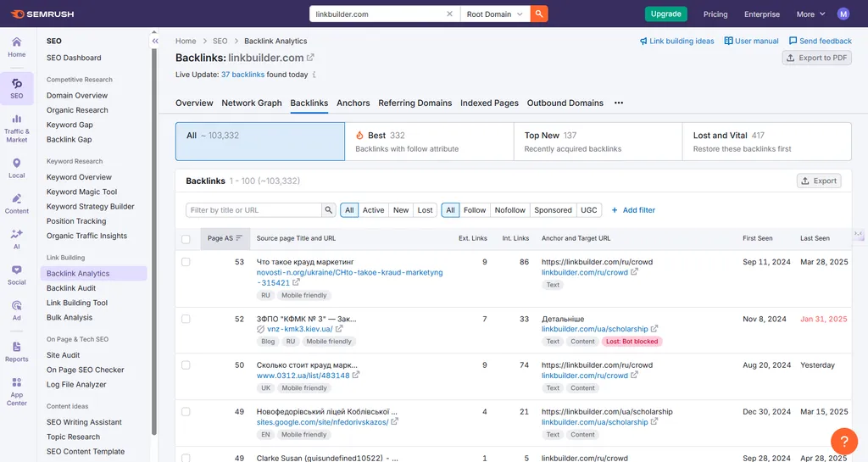Check the row for novosti-n.org backlink
The image size is (868, 462).
pos(186,262)
